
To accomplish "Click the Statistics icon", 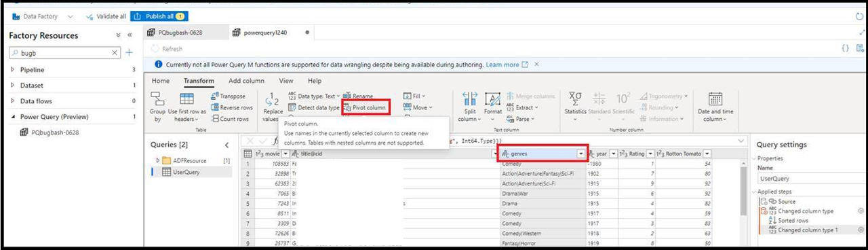I will pos(575,99).
